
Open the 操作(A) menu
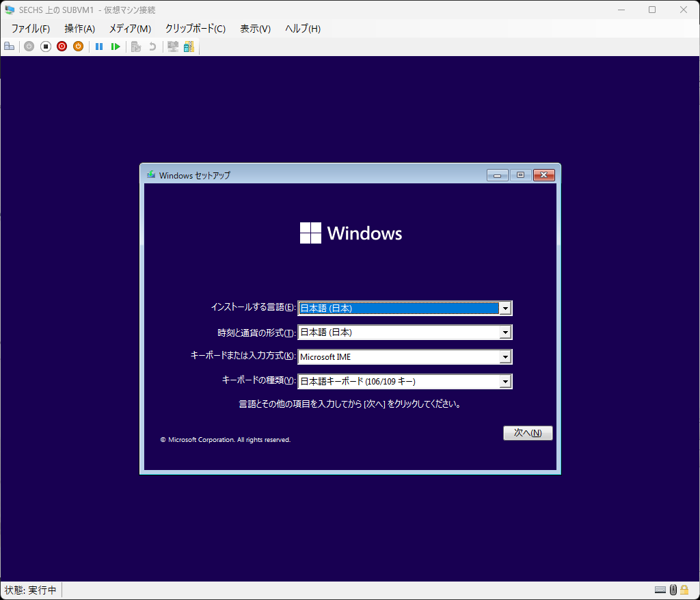(79, 29)
